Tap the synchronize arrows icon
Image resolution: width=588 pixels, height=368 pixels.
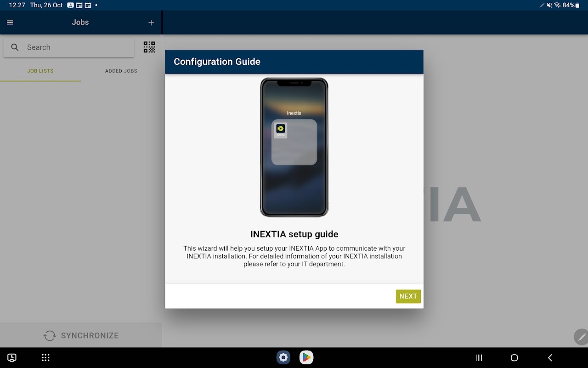tap(50, 336)
